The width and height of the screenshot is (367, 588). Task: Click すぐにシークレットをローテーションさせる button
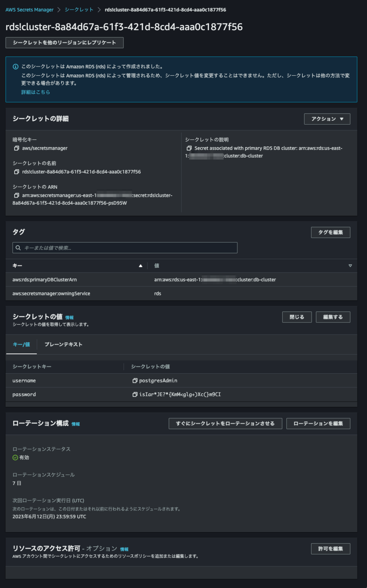225,423
